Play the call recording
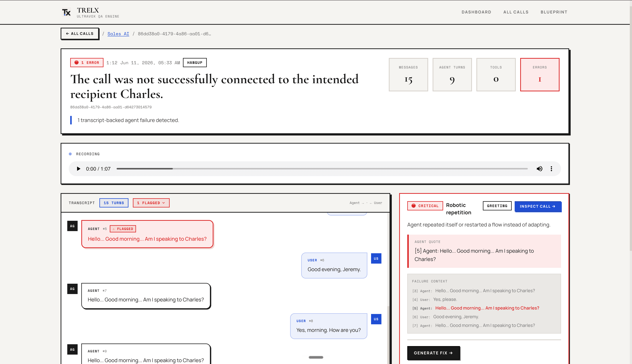The height and width of the screenshot is (364, 632). pyautogui.click(x=78, y=169)
